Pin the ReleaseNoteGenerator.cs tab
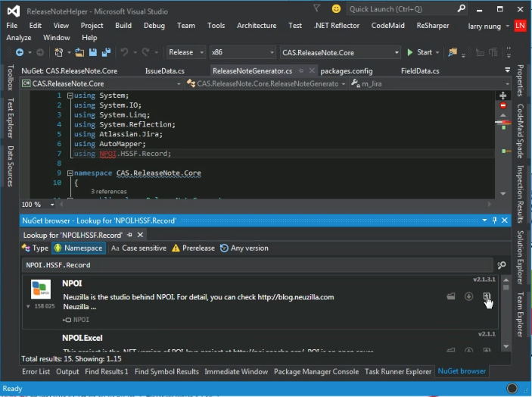532x397 pixels. pos(301,70)
